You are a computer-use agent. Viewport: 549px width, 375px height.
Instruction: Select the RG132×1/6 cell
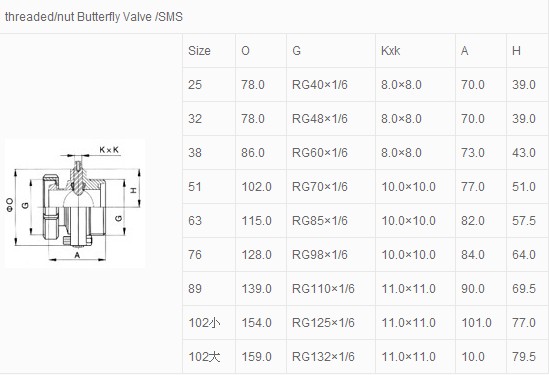tap(331, 356)
